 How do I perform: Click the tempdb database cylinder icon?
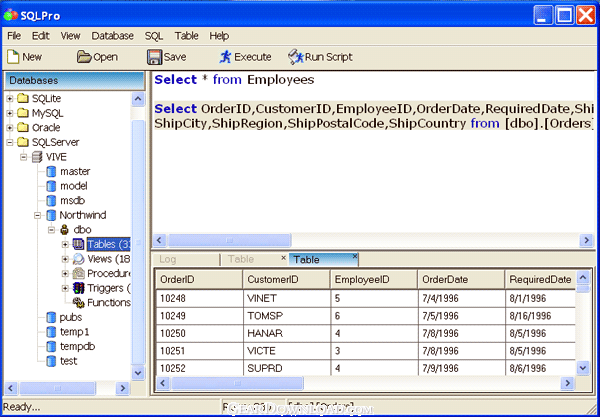(51, 346)
